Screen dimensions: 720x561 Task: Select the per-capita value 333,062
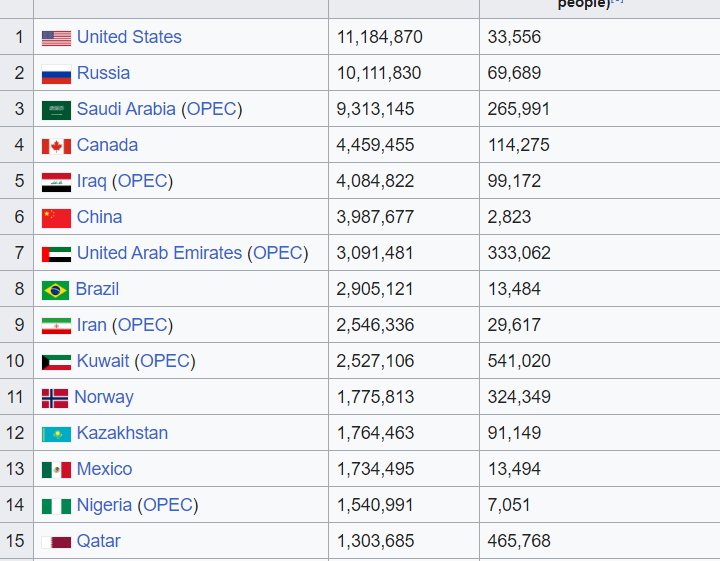[x=519, y=253]
